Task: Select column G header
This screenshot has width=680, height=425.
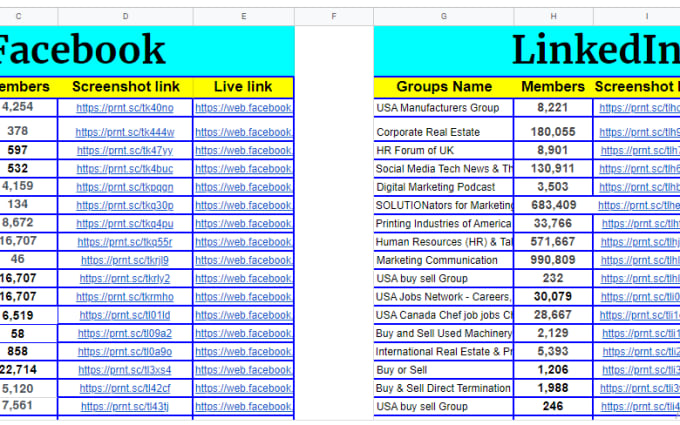Action: (x=444, y=16)
